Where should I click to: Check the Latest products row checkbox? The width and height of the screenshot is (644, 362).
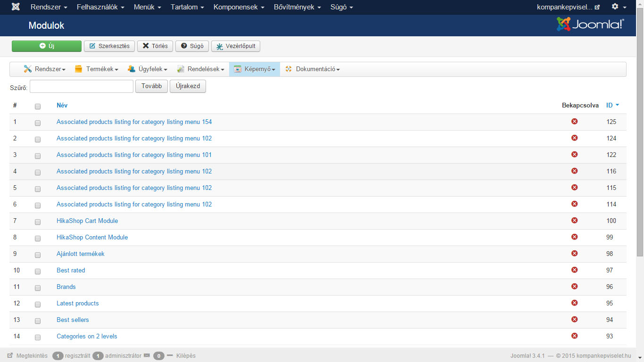coord(38,304)
